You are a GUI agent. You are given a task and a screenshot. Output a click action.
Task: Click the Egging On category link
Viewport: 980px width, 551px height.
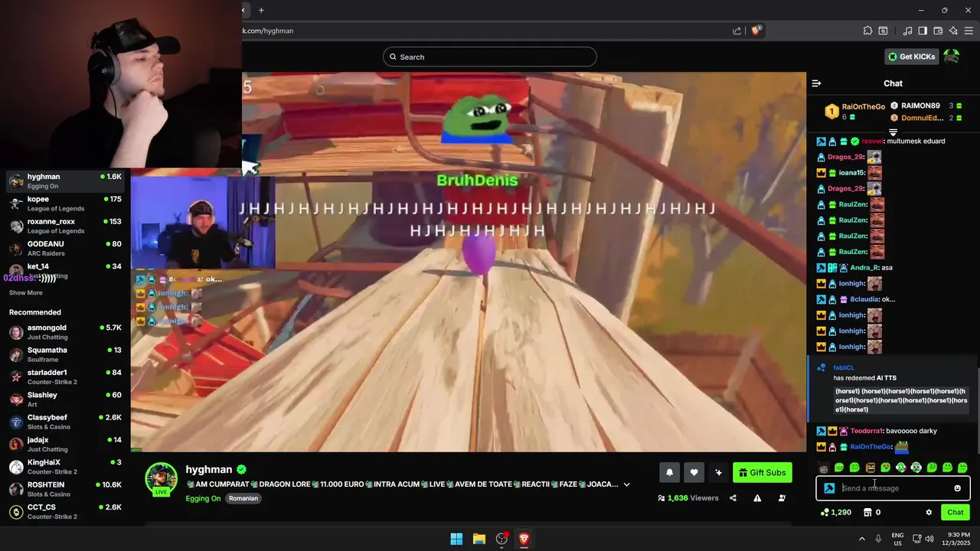point(203,498)
